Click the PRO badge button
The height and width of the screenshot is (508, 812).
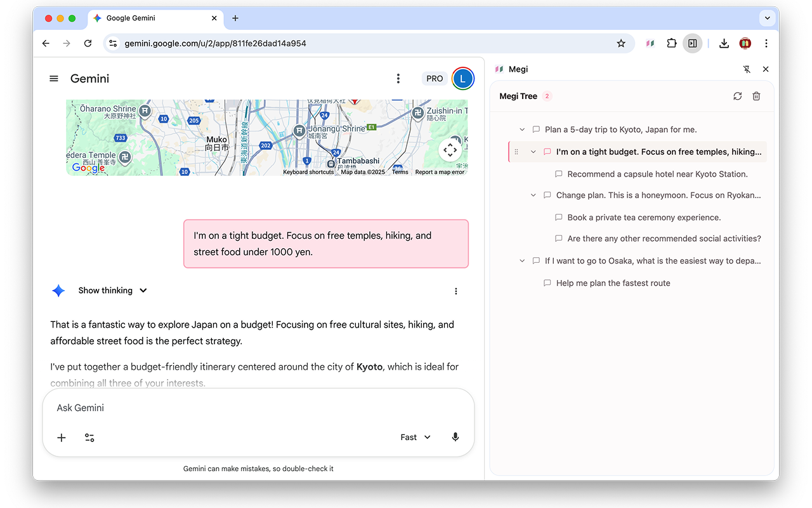435,79
